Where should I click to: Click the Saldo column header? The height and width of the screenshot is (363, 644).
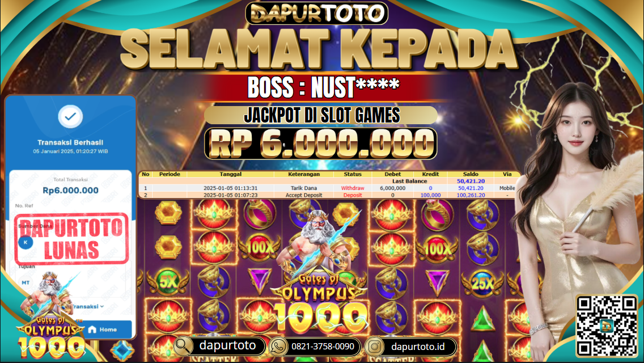(x=471, y=174)
